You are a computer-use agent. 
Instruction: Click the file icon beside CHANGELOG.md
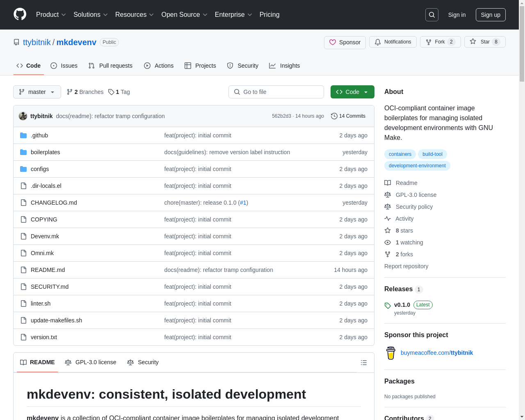click(x=23, y=203)
